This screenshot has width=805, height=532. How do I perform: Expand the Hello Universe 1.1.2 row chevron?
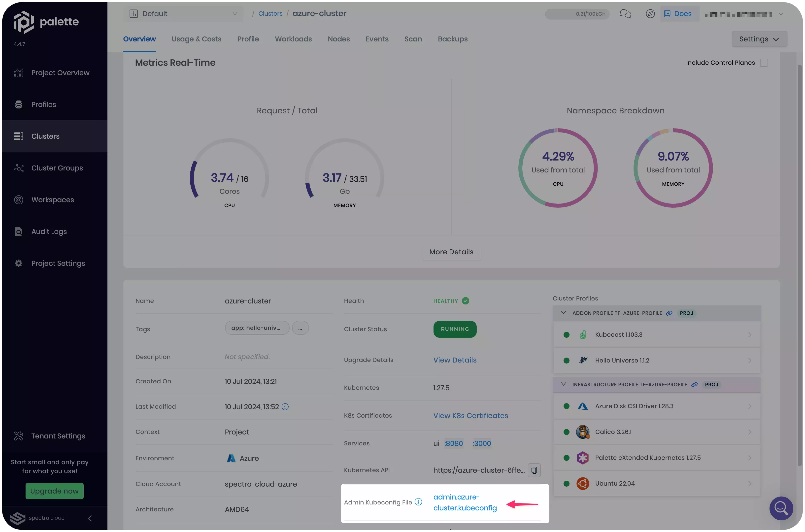click(749, 360)
